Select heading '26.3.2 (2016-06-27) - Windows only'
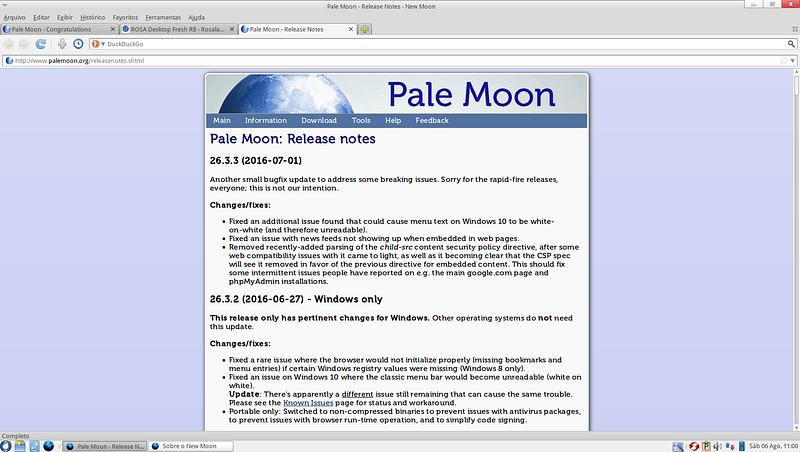The height and width of the screenshot is (452, 800). pos(296,299)
